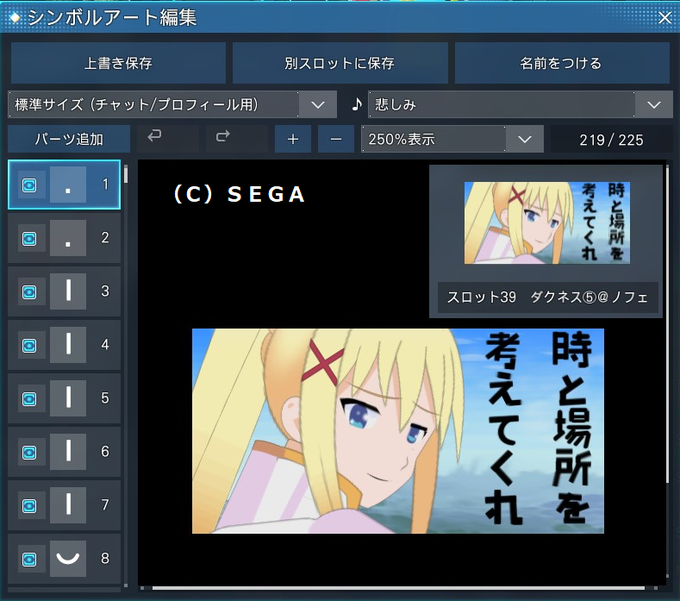This screenshot has height=601, width=680.
Task: Click the music note sound icon
Action: pyautogui.click(x=356, y=104)
